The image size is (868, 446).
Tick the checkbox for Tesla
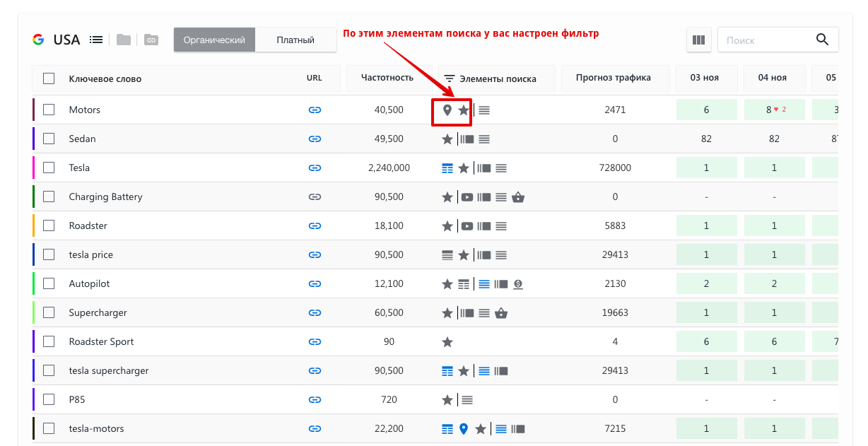click(49, 168)
